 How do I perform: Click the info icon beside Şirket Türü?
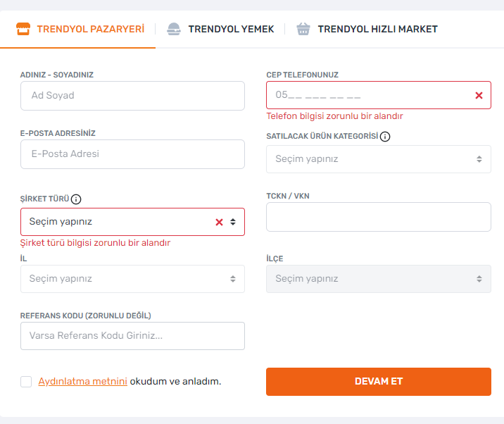[76, 199]
